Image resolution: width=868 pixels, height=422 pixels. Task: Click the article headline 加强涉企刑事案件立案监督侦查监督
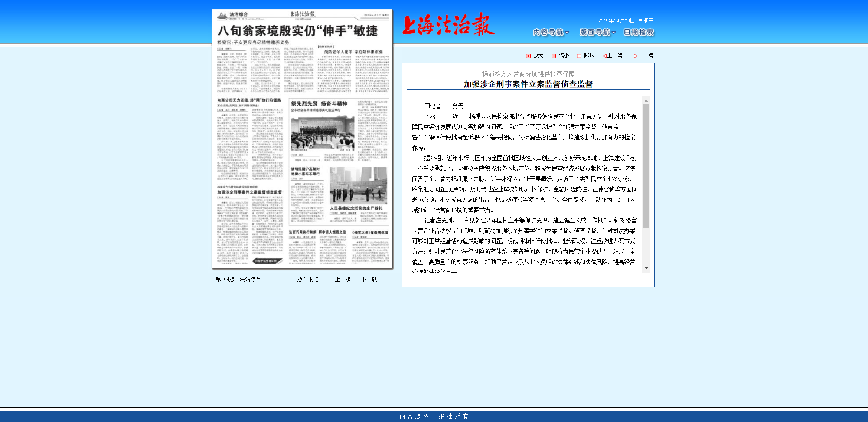pos(528,84)
